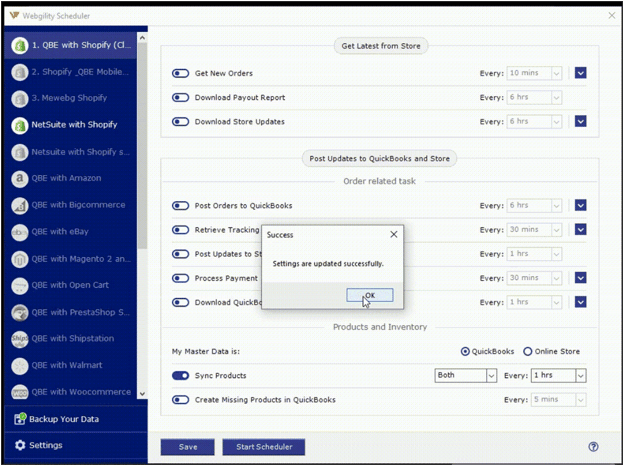The image size is (624, 466).
Task: Select the Amazon icon in the sidebar
Action: (18, 178)
